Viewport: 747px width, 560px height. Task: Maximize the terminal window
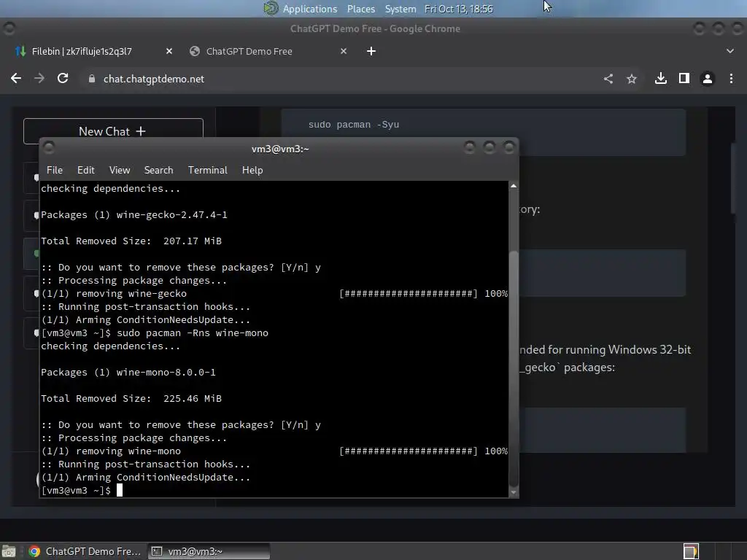point(489,147)
